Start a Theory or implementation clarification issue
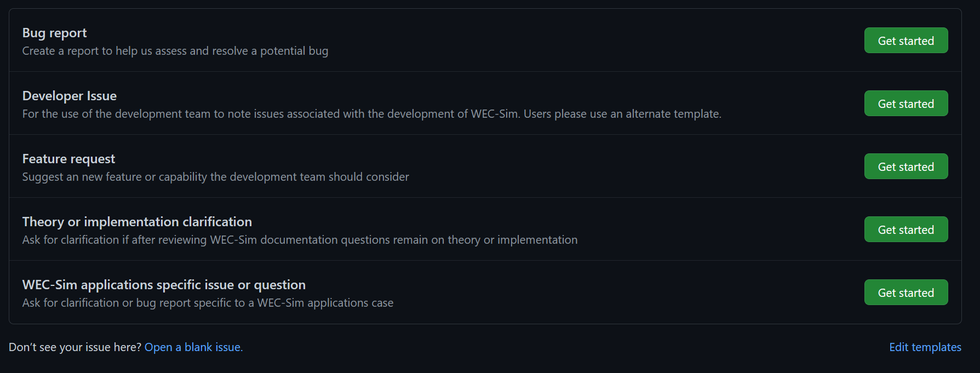The height and width of the screenshot is (373, 980). point(905,229)
